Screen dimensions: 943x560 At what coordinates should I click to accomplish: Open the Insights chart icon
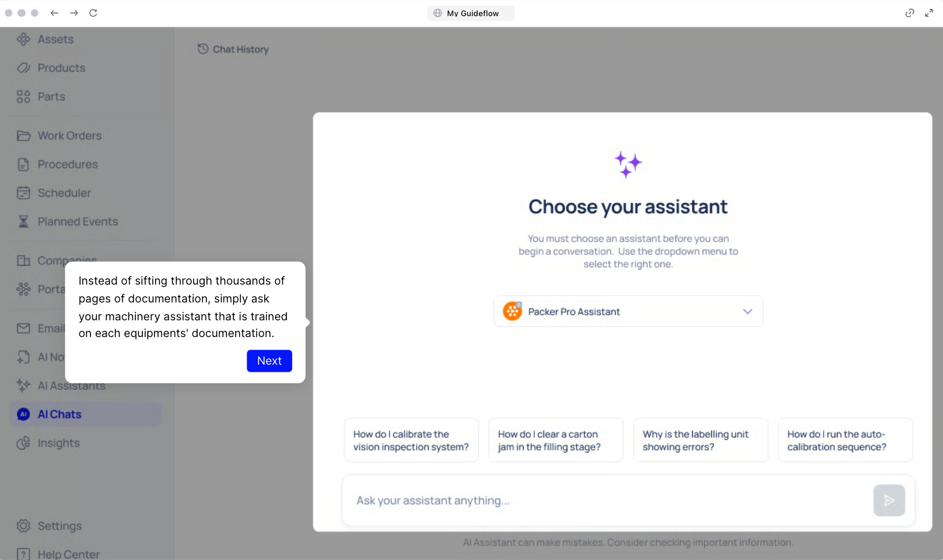coord(24,443)
